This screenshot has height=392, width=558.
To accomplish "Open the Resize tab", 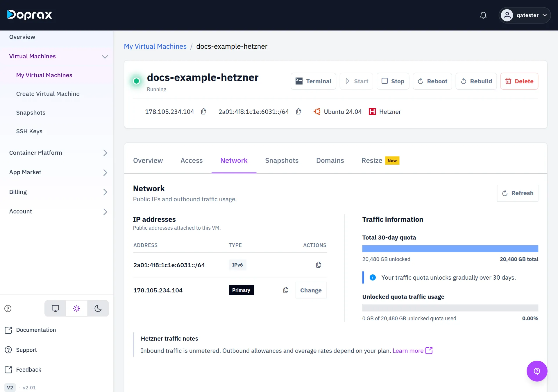I will [380, 161].
